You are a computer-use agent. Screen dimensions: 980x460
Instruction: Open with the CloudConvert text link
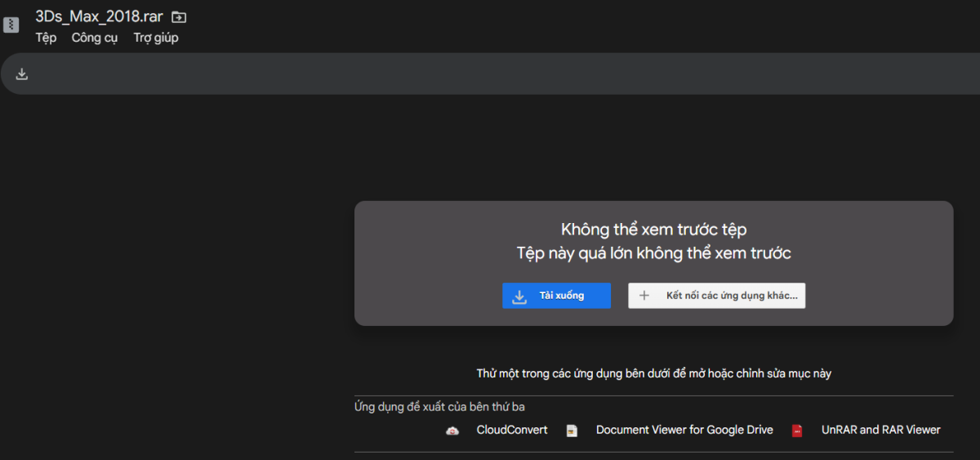[511, 430]
